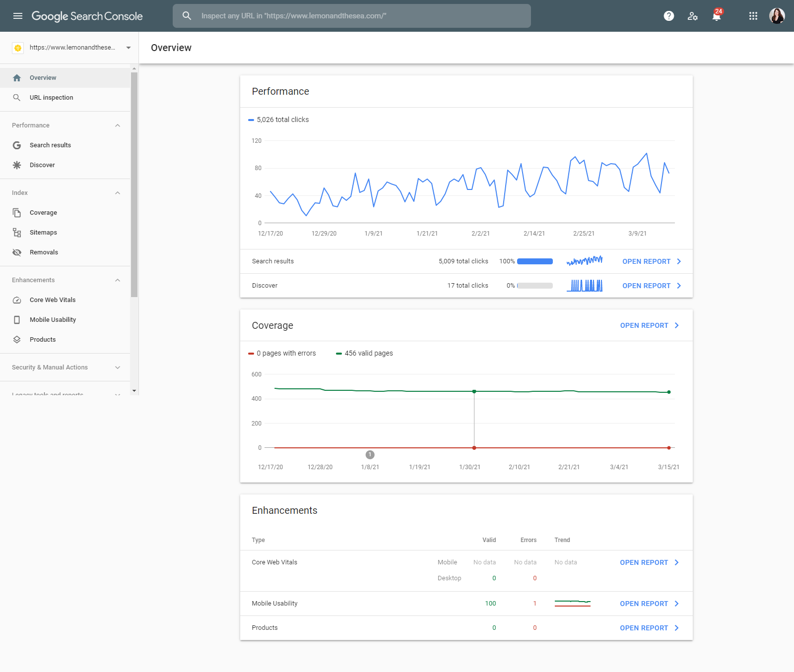Open the Help question mark icon
794x672 pixels.
tap(669, 16)
